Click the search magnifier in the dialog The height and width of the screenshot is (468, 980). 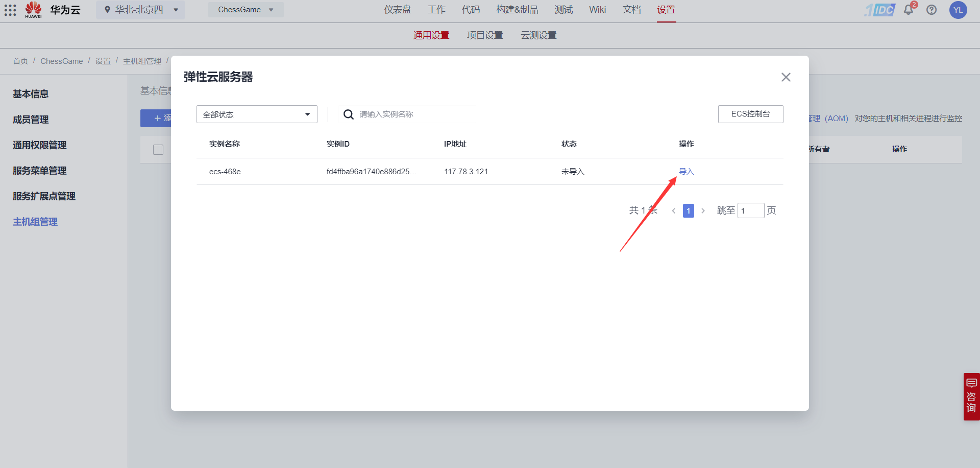[349, 114]
